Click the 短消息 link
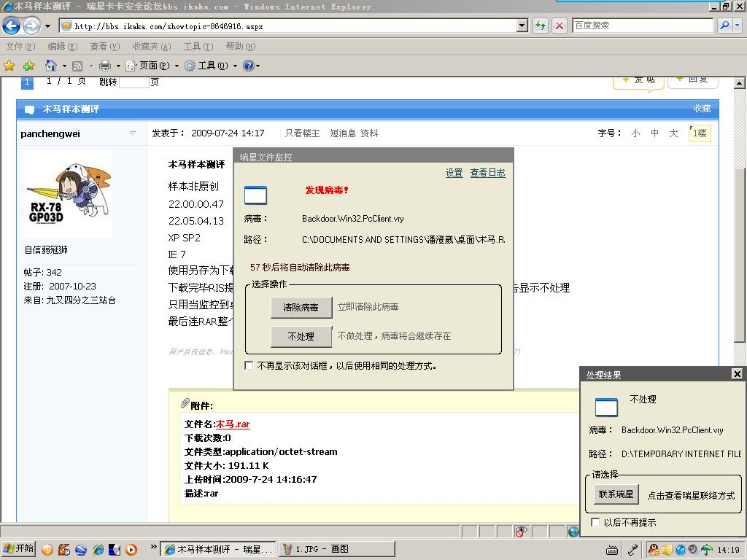 coord(343,133)
